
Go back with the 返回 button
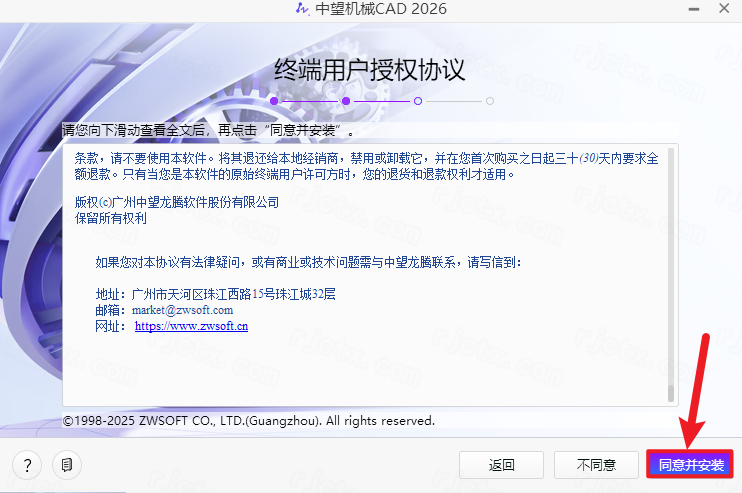[x=502, y=465]
